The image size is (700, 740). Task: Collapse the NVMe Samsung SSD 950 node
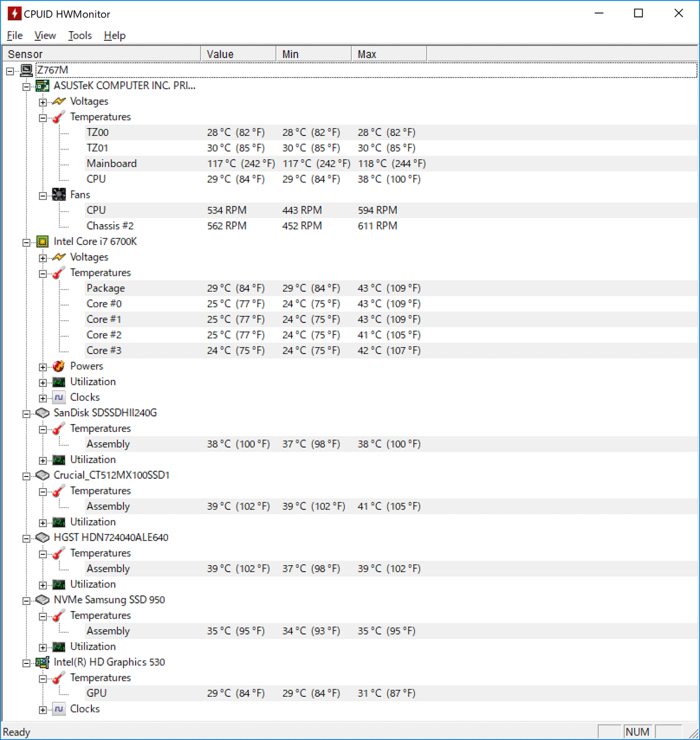(26, 601)
